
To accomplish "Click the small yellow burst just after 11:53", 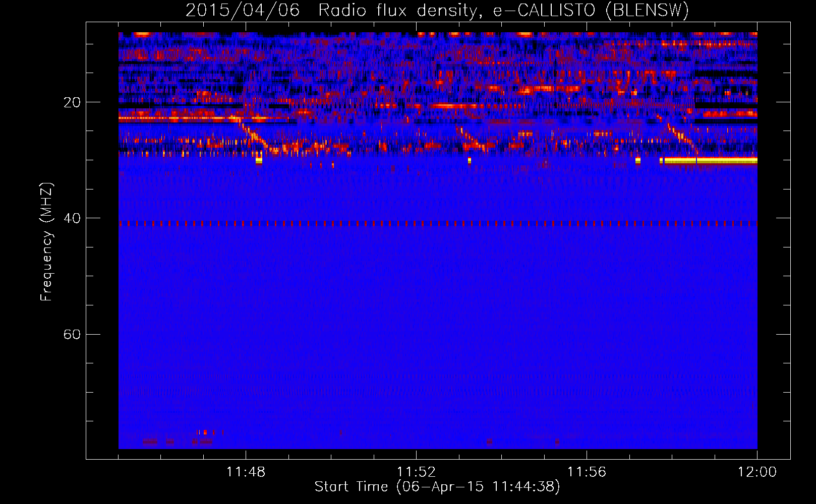I will (x=470, y=161).
